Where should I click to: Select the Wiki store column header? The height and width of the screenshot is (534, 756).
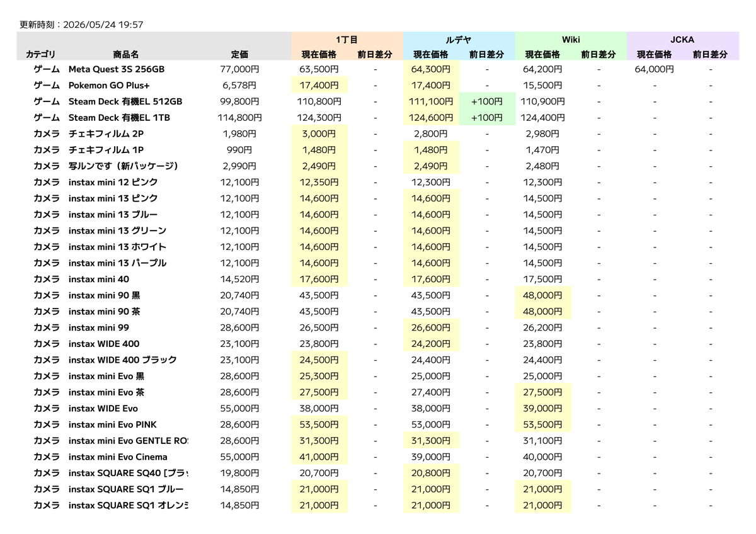(x=571, y=39)
